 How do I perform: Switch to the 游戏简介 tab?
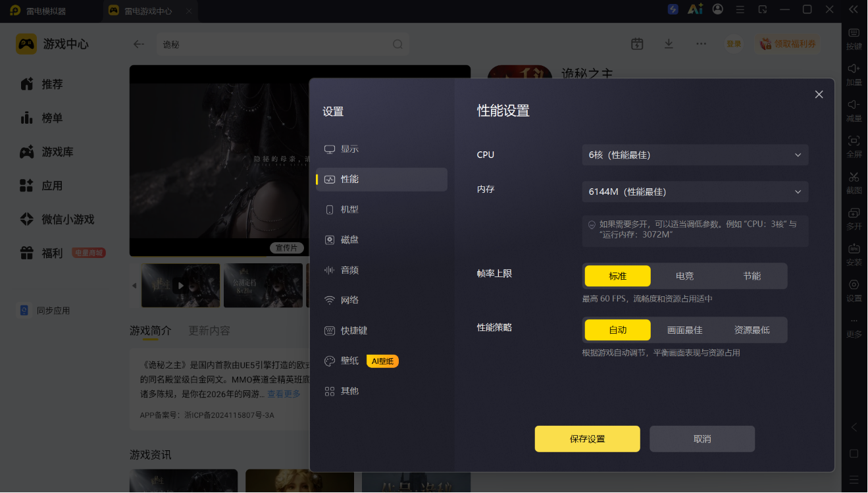(151, 330)
